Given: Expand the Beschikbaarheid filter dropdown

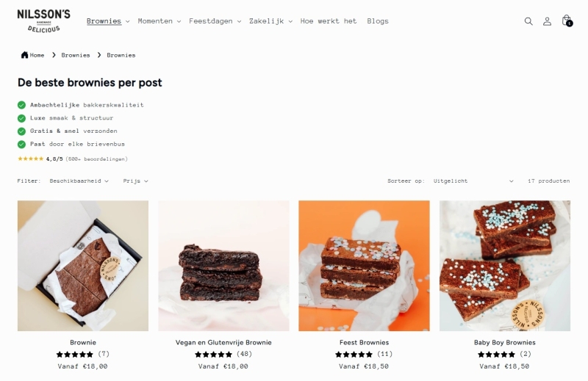Looking at the screenshot, I should (x=79, y=181).
